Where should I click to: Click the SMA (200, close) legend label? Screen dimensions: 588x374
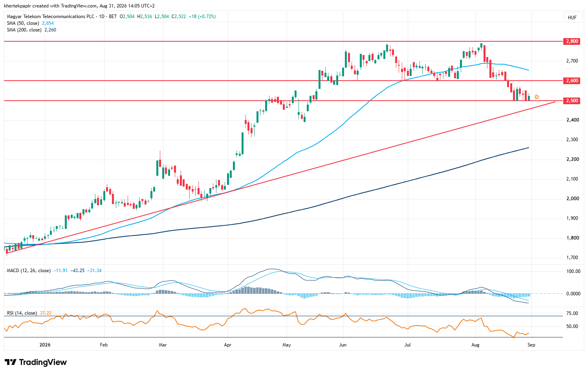[x=24, y=30]
